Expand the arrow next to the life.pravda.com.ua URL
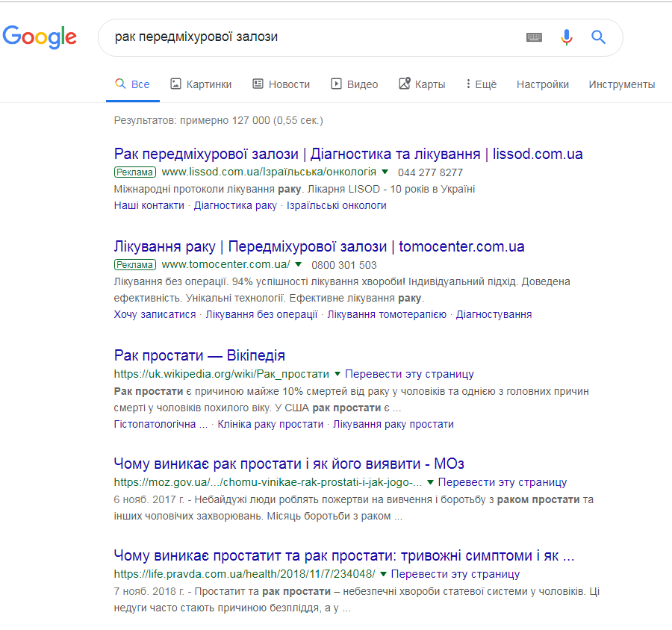The width and height of the screenshot is (672, 630). click(384, 574)
